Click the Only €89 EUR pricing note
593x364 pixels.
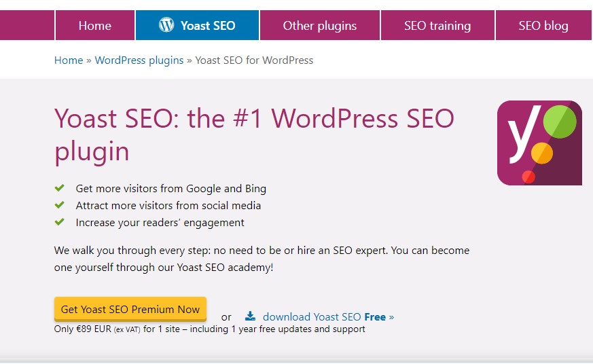point(209,329)
